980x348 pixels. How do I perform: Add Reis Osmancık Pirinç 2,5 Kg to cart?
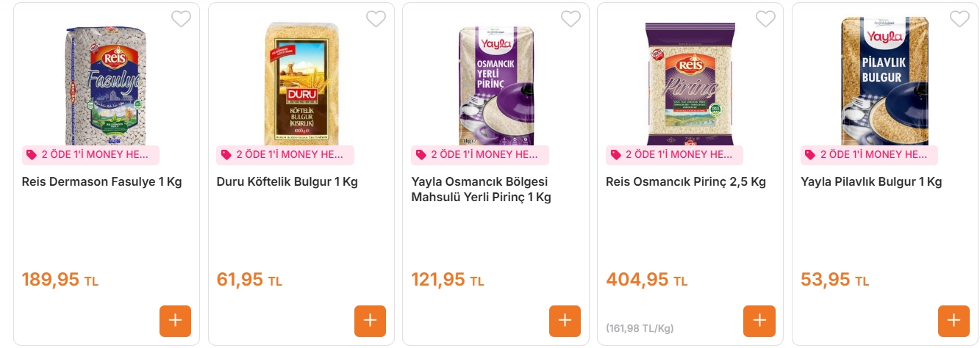759,321
